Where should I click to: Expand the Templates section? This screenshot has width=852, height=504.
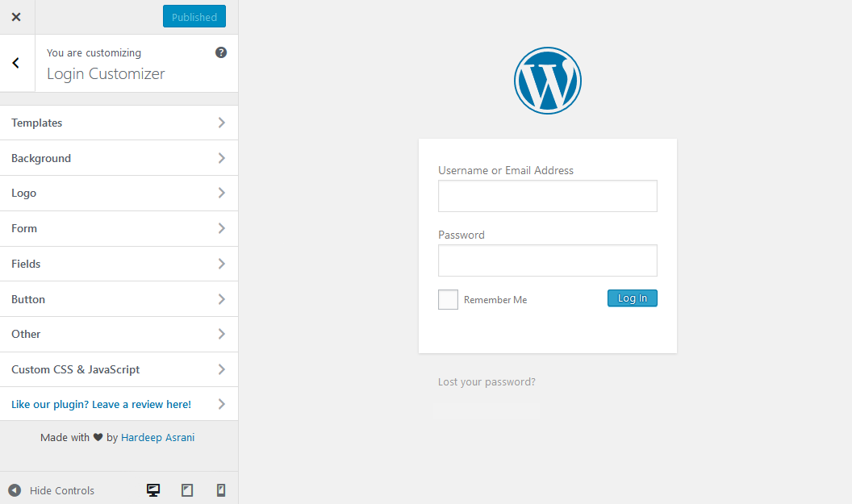[x=119, y=123]
